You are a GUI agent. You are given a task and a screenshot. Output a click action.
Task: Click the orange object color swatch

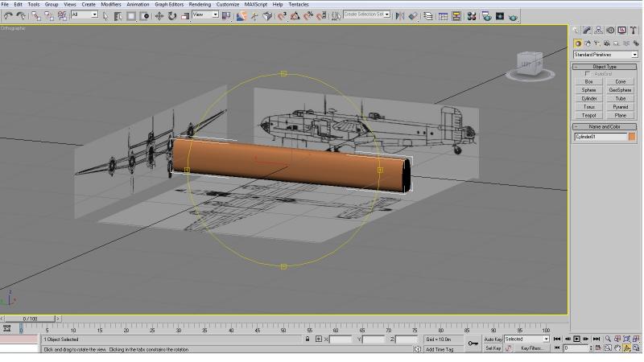pos(632,137)
